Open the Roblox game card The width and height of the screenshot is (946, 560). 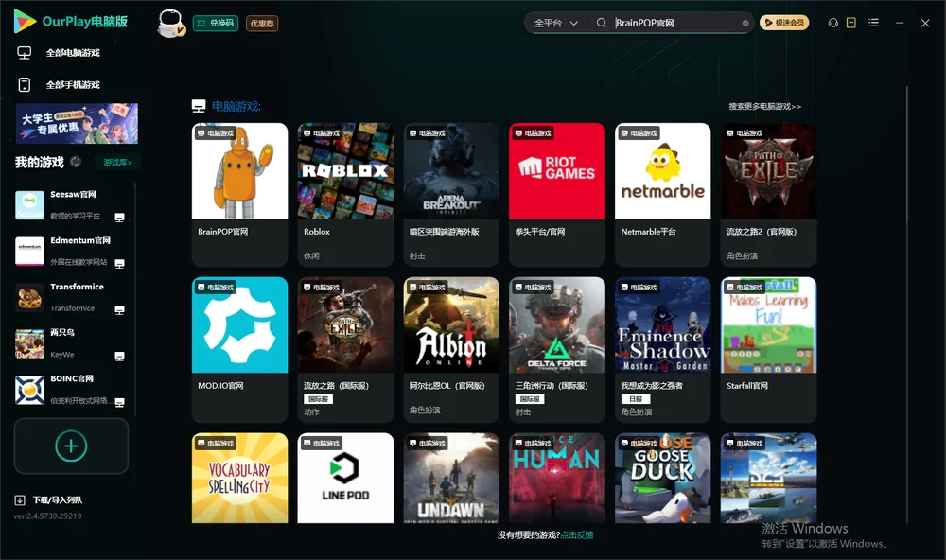tap(345, 194)
